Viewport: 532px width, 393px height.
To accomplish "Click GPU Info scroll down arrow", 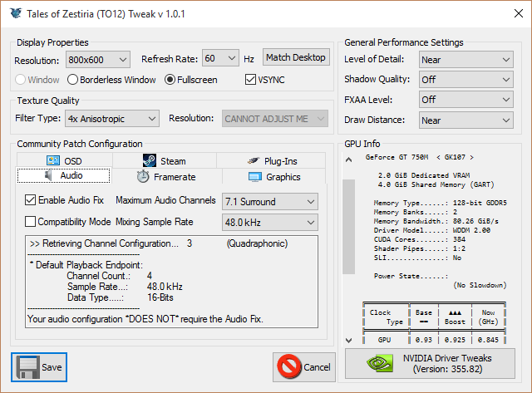I will pos(348,340).
